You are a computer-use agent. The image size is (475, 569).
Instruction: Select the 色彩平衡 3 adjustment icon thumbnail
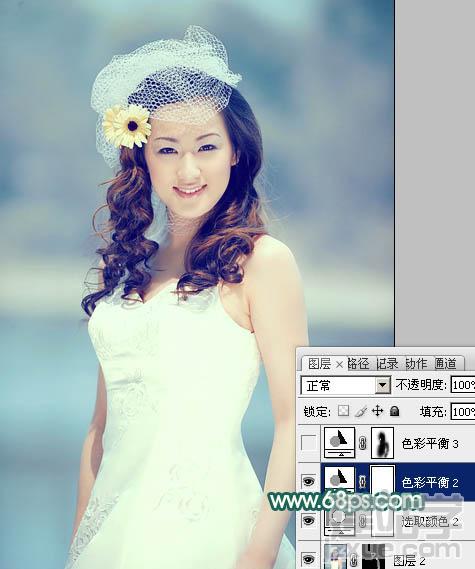tap(340, 442)
